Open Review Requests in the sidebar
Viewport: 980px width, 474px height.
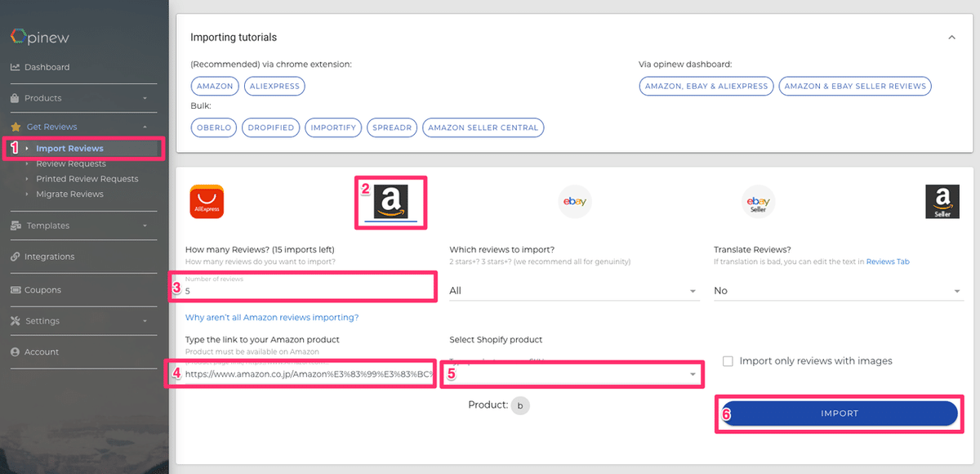coord(71,163)
